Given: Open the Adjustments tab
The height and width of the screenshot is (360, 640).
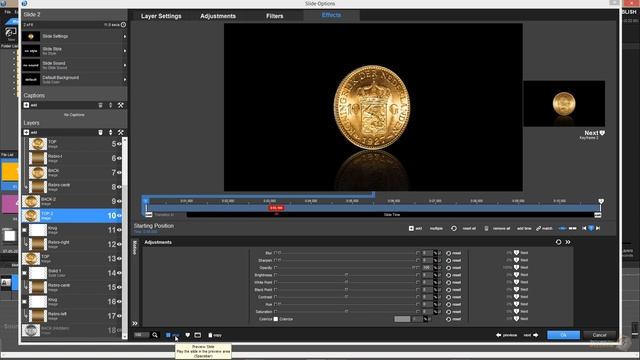Looking at the screenshot, I should [x=218, y=16].
